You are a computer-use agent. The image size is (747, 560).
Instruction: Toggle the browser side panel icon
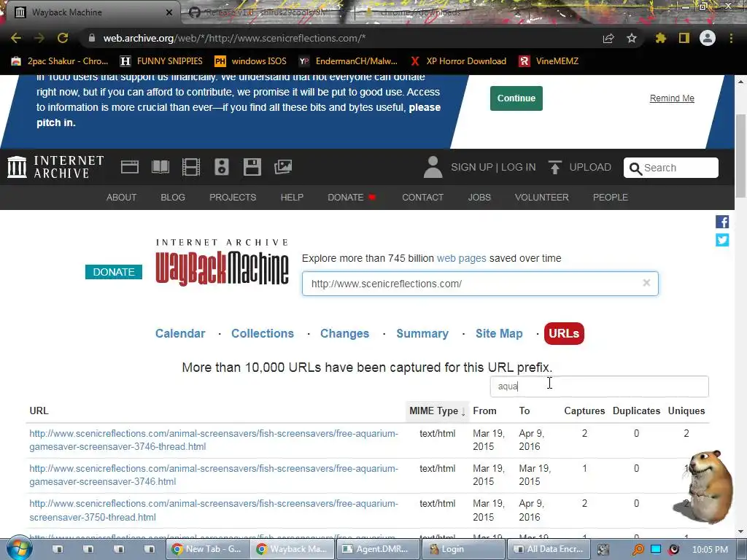pyautogui.click(x=684, y=38)
